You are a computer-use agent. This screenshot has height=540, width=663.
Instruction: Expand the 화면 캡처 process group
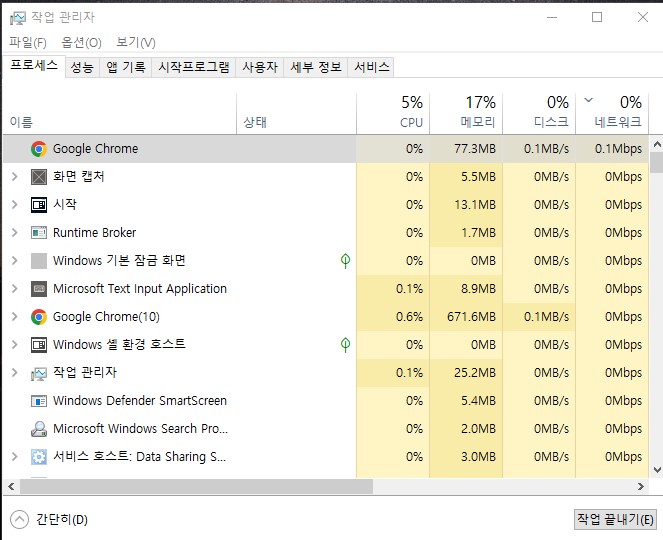(15, 177)
